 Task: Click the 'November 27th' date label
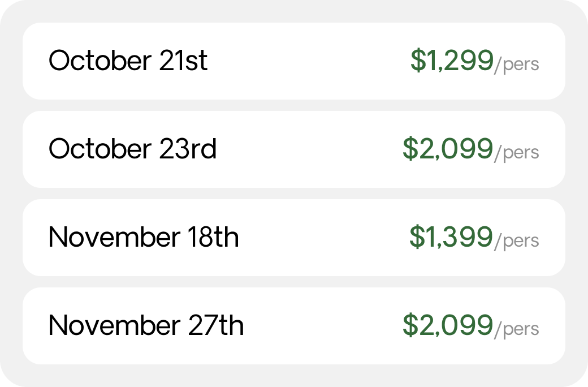coord(146,325)
